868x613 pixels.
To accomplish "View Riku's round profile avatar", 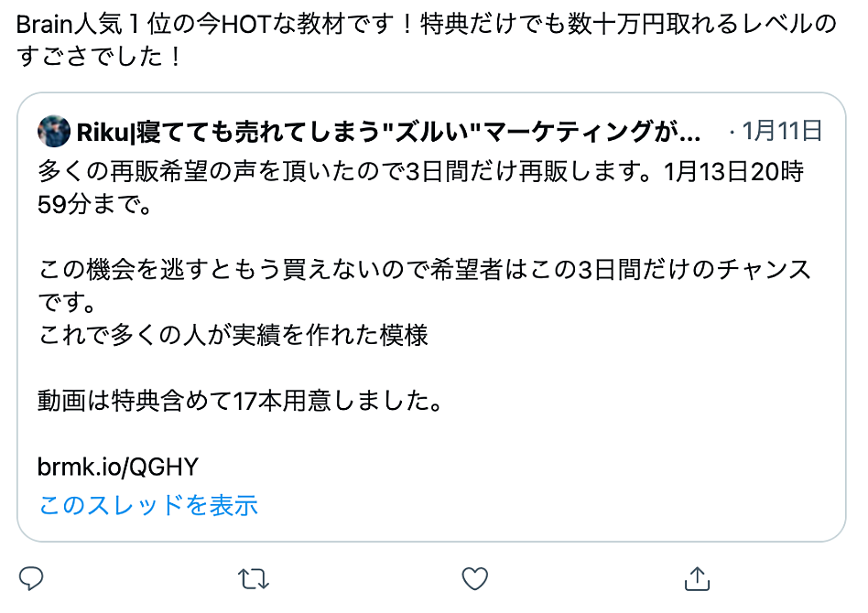I will (x=54, y=131).
